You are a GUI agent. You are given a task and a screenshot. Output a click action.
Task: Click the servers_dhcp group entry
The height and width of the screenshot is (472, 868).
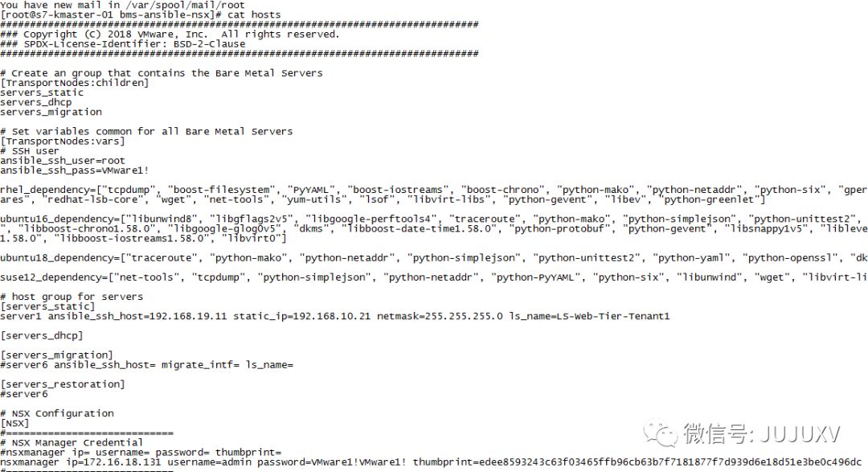click(36, 102)
